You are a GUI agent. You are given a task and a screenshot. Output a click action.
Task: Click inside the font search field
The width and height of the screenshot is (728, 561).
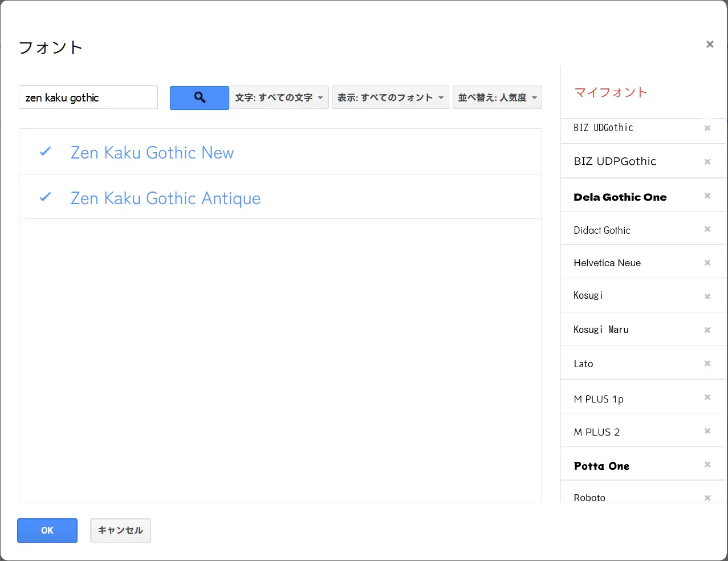(x=88, y=97)
